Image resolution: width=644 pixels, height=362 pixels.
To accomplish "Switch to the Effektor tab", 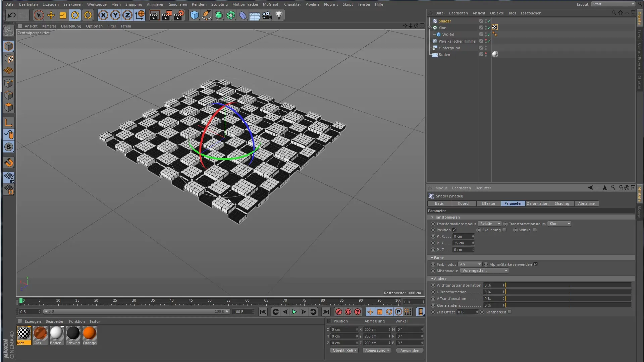I will click(x=488, y=203).
